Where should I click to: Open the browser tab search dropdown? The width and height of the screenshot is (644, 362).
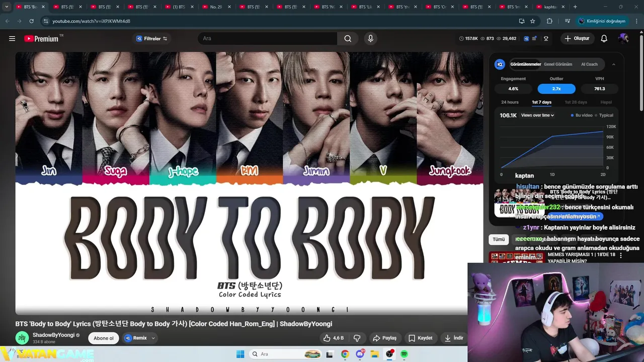pos(7,7)
